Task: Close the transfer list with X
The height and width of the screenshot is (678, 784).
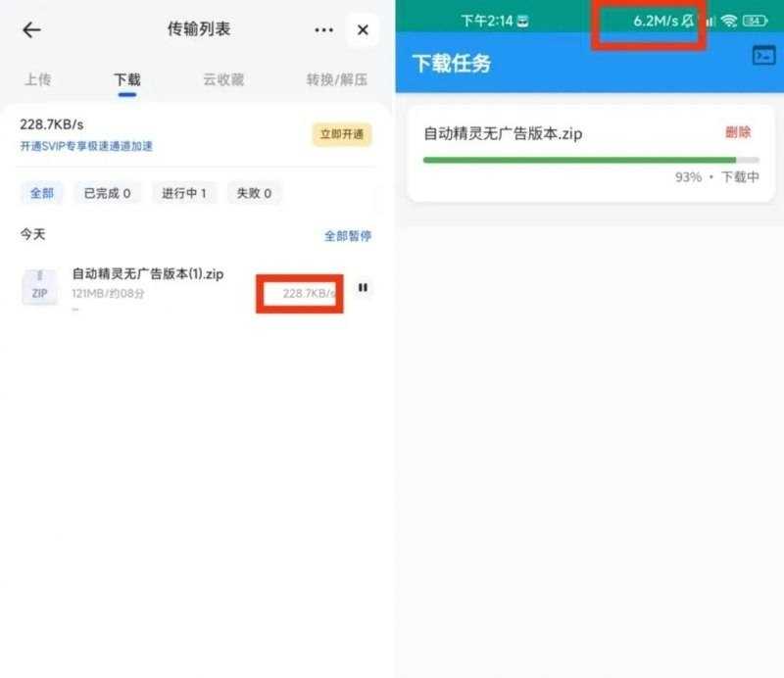Action: point(363,30)
